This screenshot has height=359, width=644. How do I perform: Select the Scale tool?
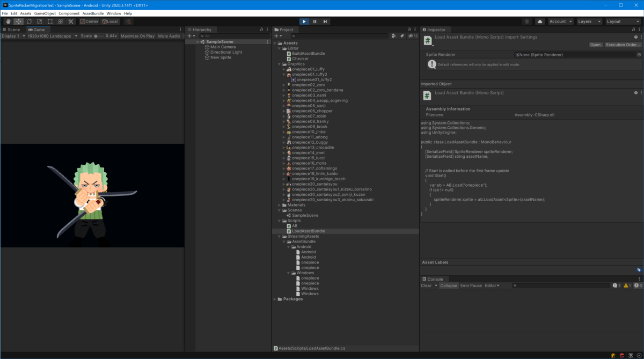38,21
